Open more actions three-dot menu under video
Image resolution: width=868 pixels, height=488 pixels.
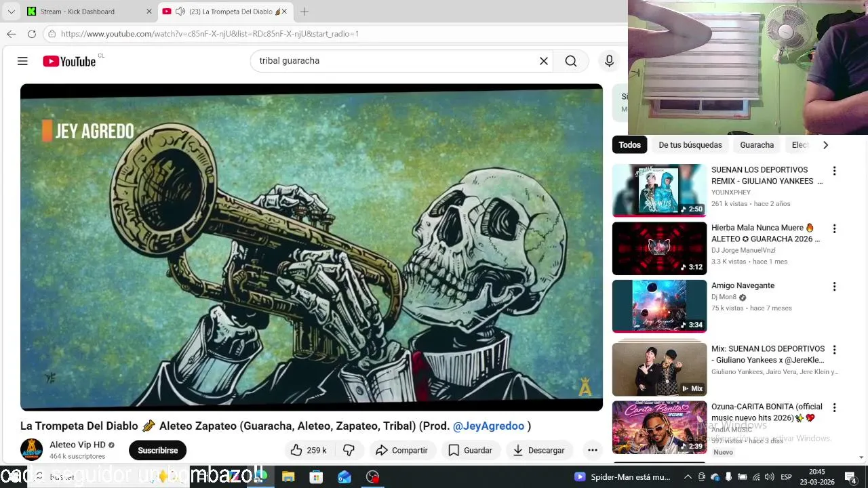pos(592,450)
